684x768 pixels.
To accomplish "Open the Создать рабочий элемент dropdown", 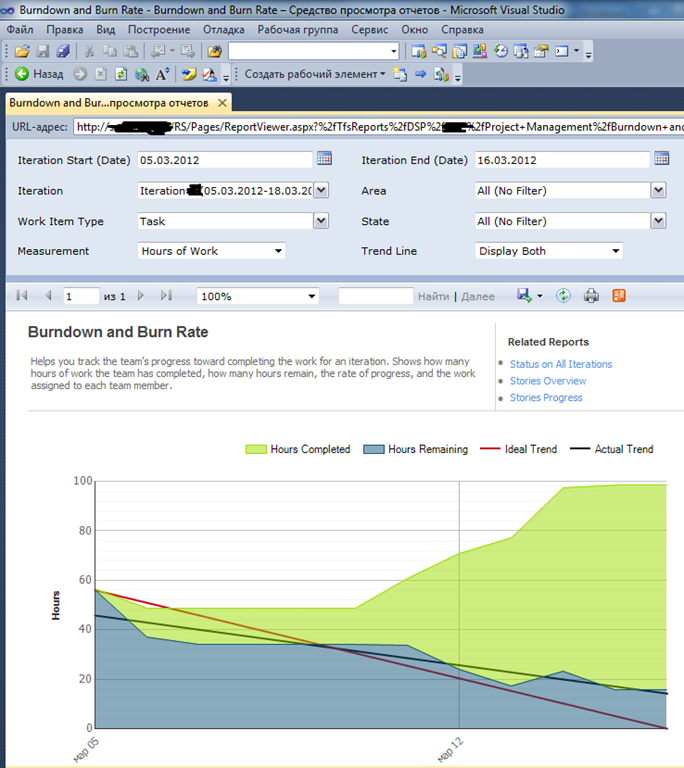I will (315, 74).
